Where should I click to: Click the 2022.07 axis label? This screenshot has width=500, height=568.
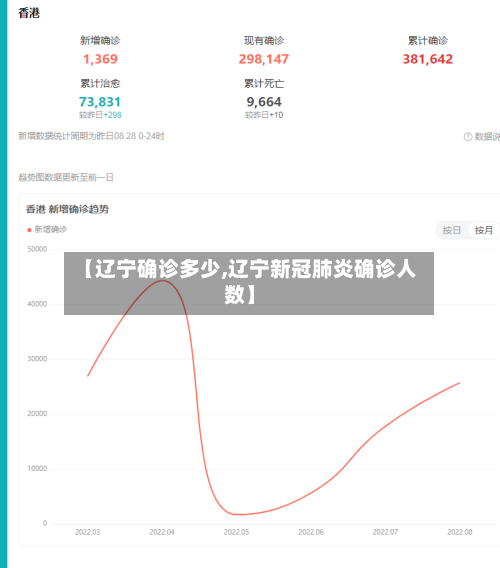pyautogui.click(x=385, y=532)
